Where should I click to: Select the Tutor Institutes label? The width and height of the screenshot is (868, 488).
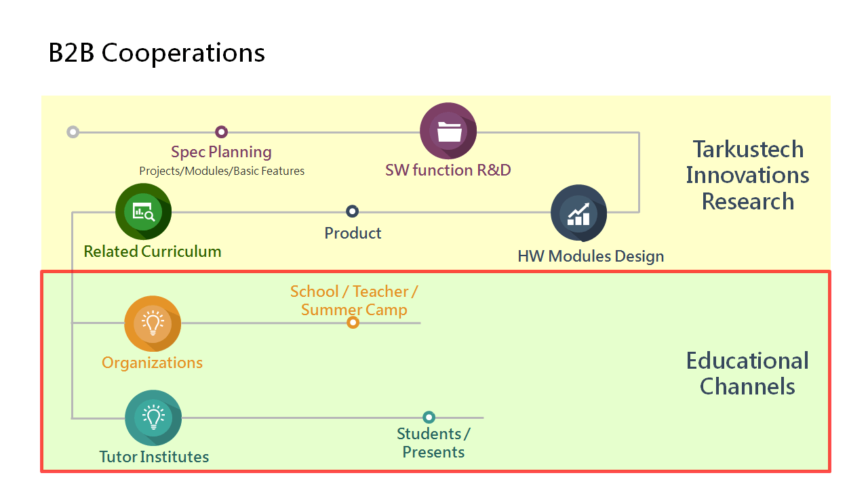(154, 457)
